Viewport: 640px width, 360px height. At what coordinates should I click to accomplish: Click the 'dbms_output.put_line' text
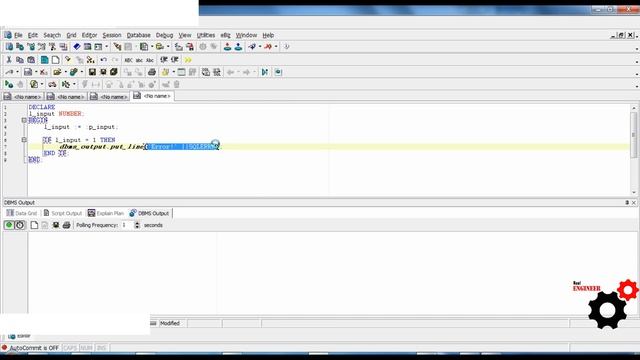(x=102, y=147)
